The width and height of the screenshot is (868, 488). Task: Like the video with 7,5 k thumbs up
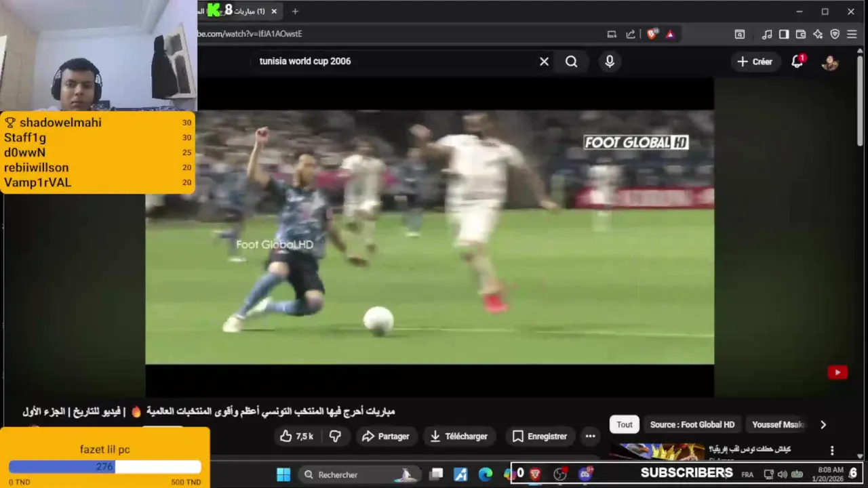[297, 436]
